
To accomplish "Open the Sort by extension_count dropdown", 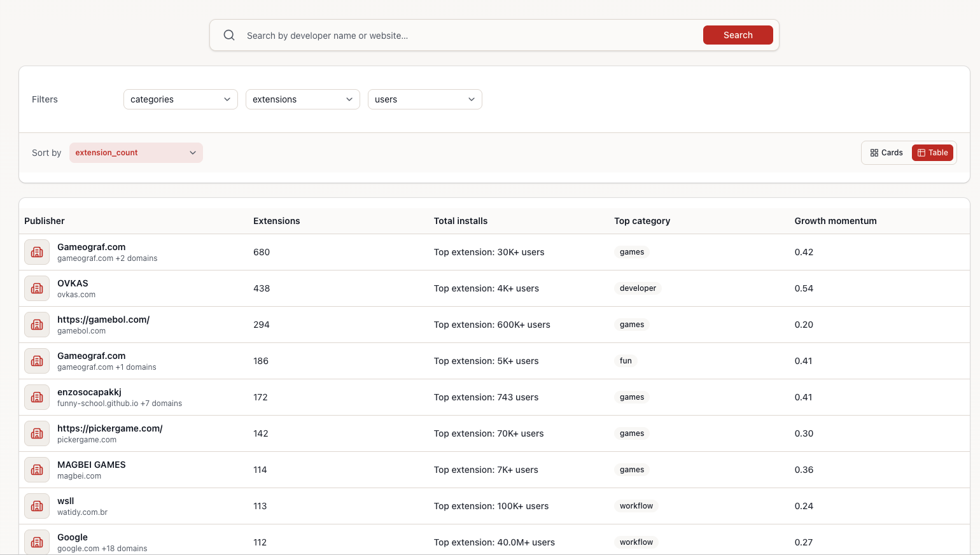I will (x=136, y=153).
